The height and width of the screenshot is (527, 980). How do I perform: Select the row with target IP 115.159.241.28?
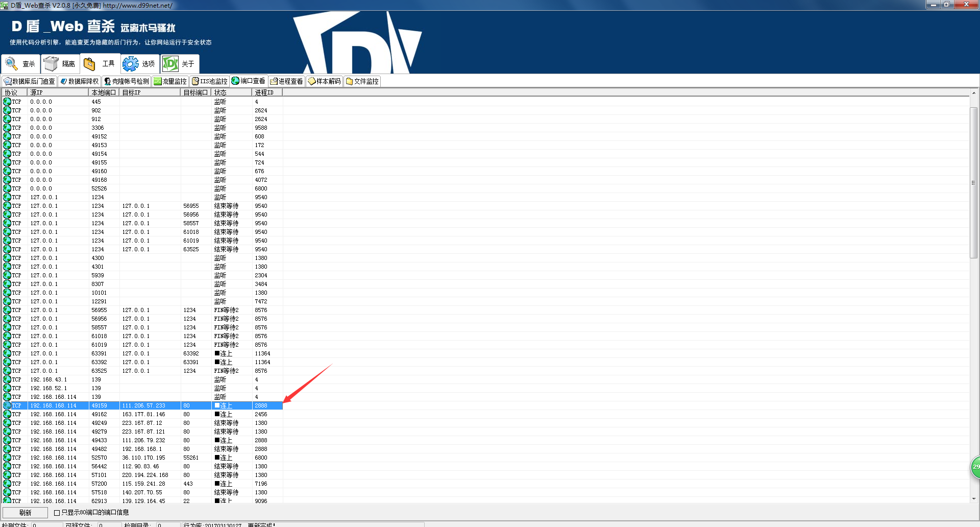pos(142,484)
